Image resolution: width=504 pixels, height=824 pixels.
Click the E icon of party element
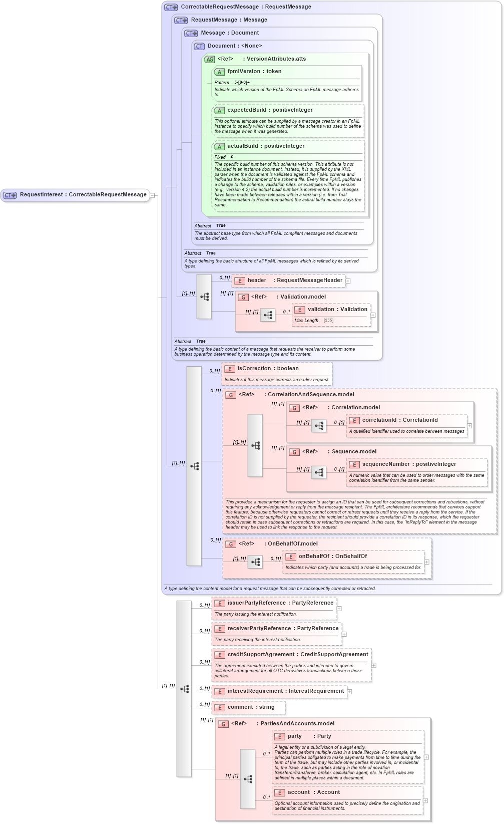(280, 737)
